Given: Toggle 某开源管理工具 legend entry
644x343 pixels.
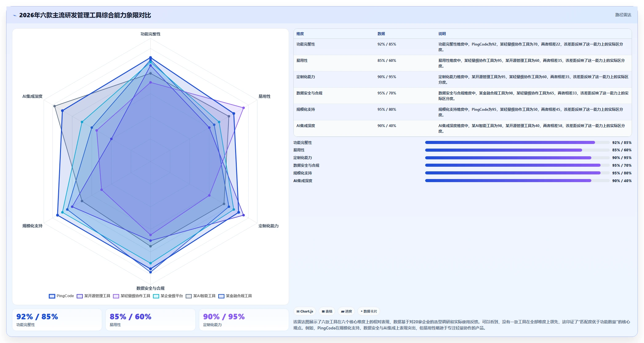Looking at the screenshot, I should pos(93,296).
